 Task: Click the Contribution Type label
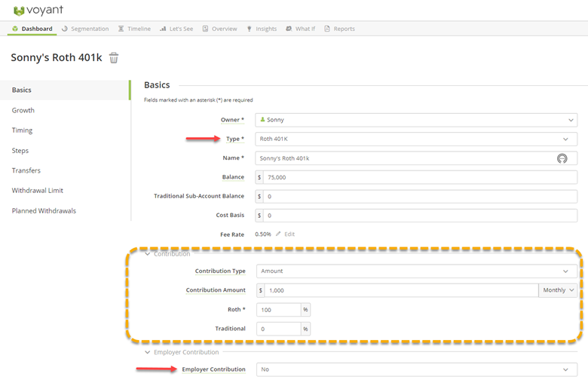coord(220,271)
